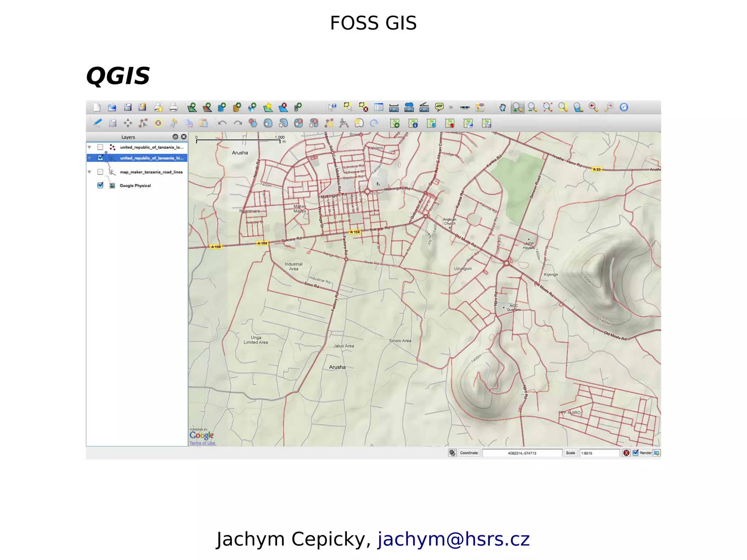Click the Deselect Features icon
The width and height of the screenshot is (747, 560).
click(363, 107)
